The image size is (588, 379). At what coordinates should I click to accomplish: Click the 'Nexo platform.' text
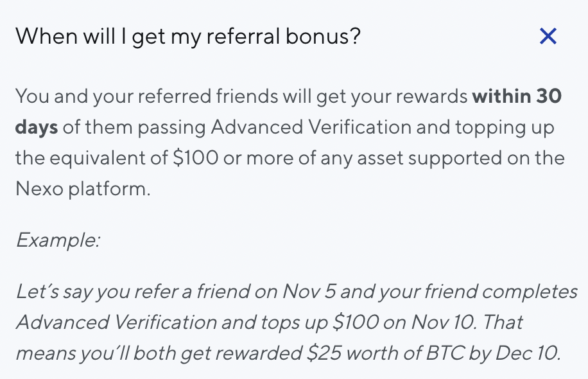pos(83,189)
